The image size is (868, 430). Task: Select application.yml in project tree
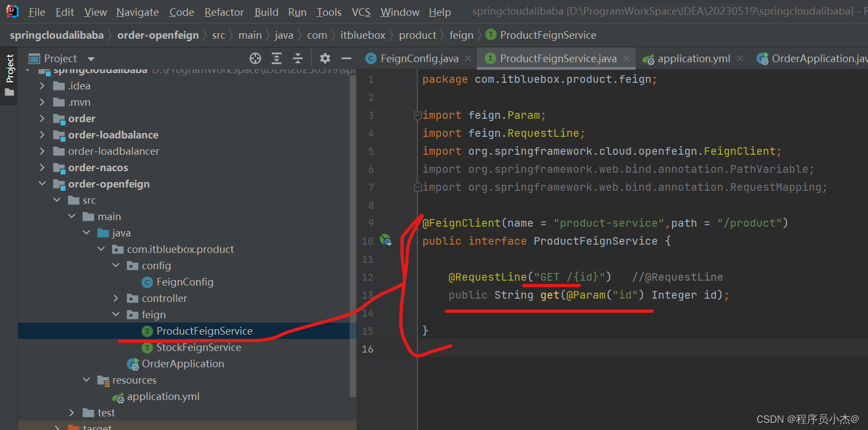163,396
